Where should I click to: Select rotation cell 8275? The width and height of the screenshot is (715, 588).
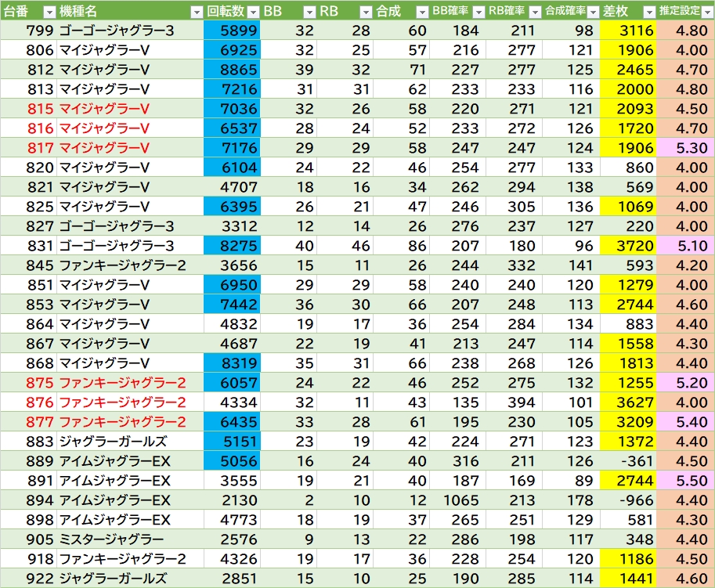(x=232, y=246)
